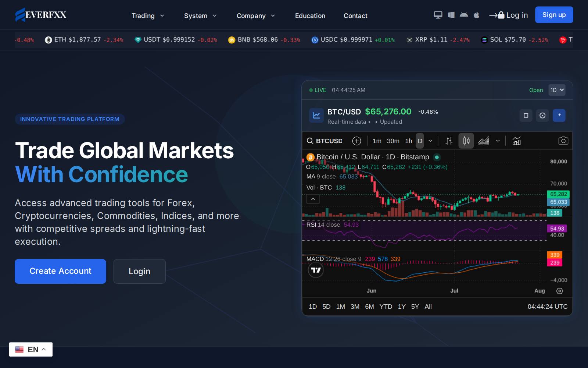Screen dimensions: 588x368
Task: Open the Education menu item
Action: [310, 16]
